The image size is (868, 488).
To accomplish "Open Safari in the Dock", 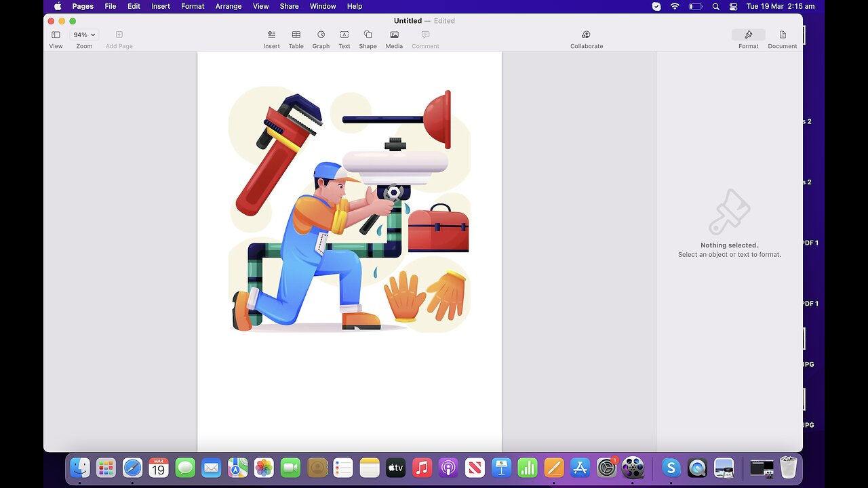I will click(132, 468).
